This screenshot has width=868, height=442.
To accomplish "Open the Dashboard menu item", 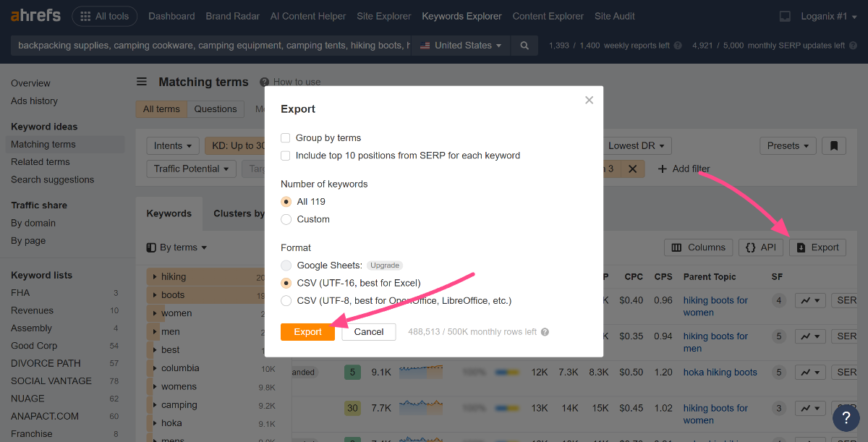I will 171,16.
